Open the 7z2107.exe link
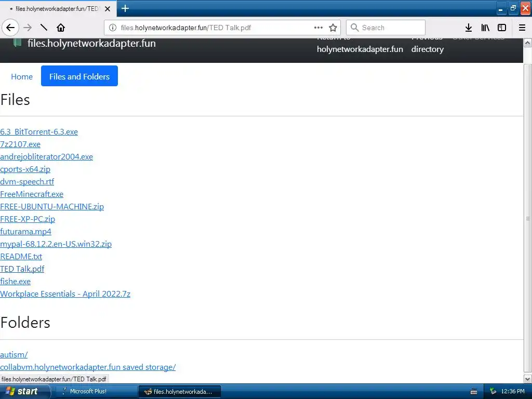 coord(20,144)
